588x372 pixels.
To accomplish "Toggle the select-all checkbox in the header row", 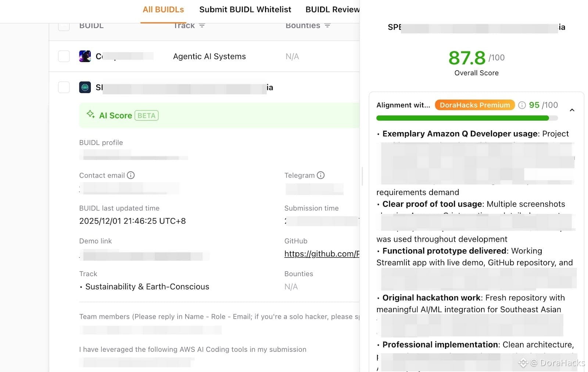I will (x=64, y=26).
